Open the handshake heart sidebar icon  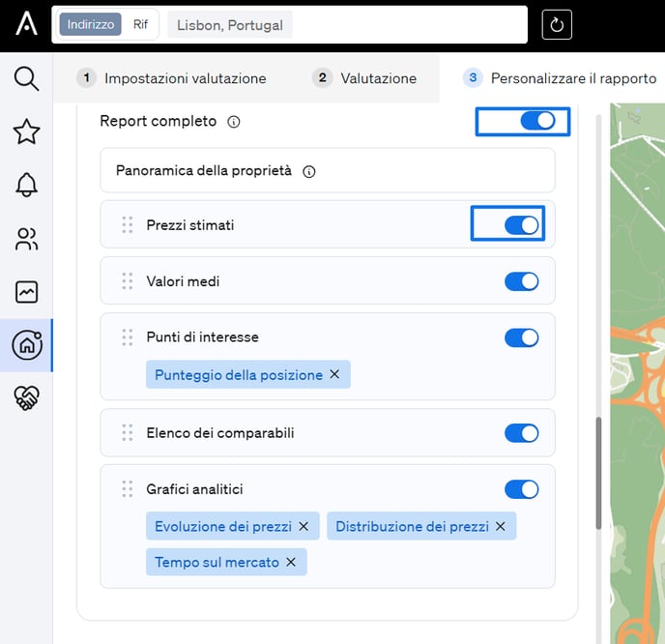[26, 397]
